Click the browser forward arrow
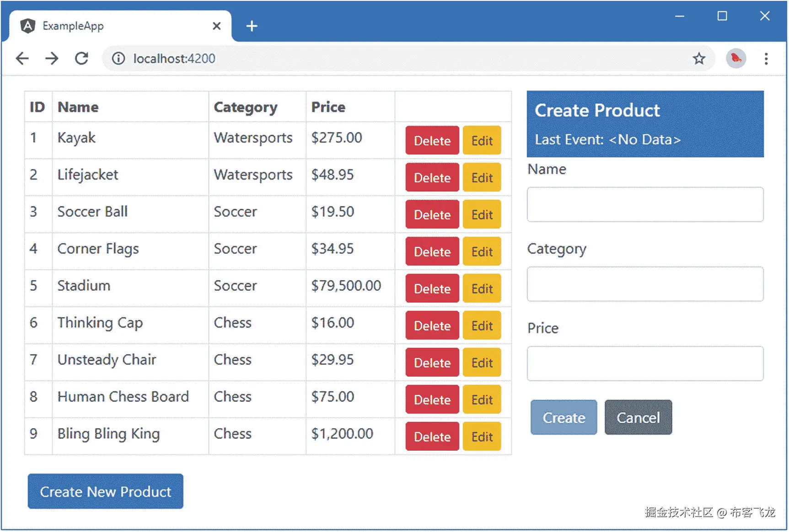The image size is (789, 532). click(52, 59)
